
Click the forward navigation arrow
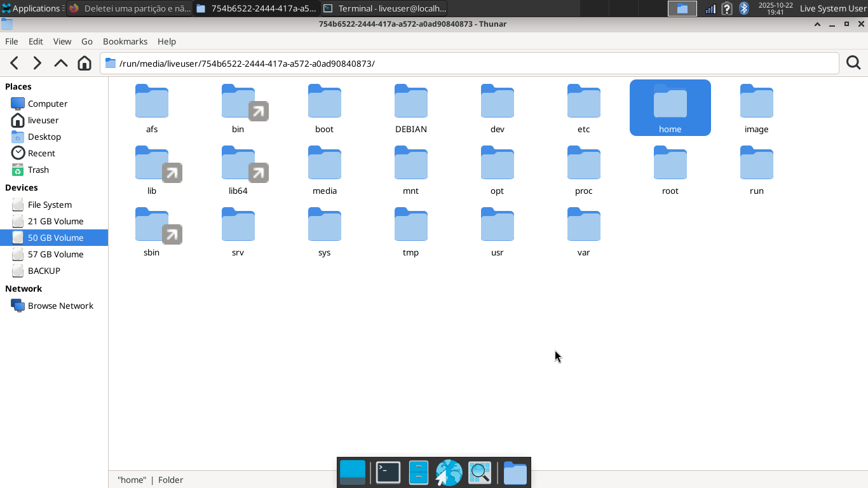point(37,63)
